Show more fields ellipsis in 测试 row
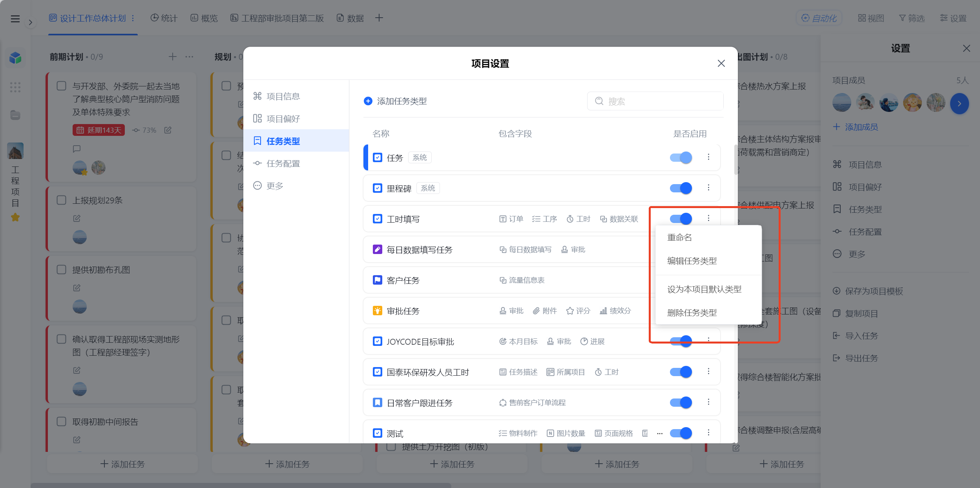The width and height of the screenshot is (980, 488). [x=660, y=433]
